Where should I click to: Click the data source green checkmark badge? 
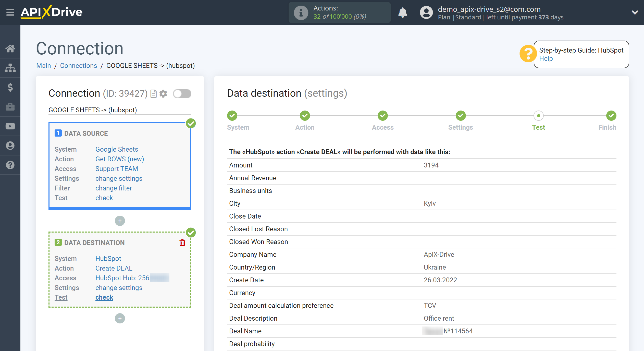coord(191,123)
